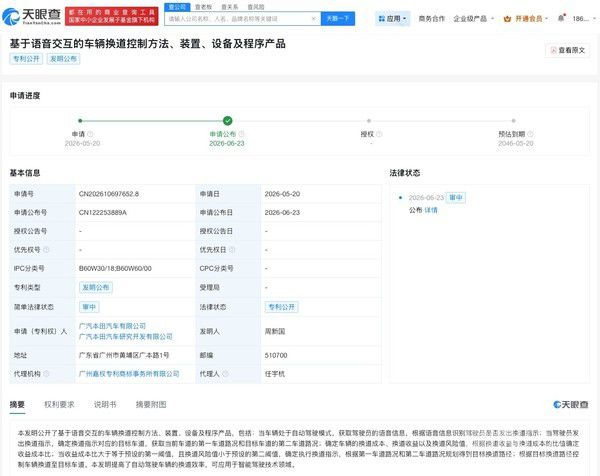Click the info icon beside 优先权日
This screenshot has width=600, height=476.
(232, 249)
